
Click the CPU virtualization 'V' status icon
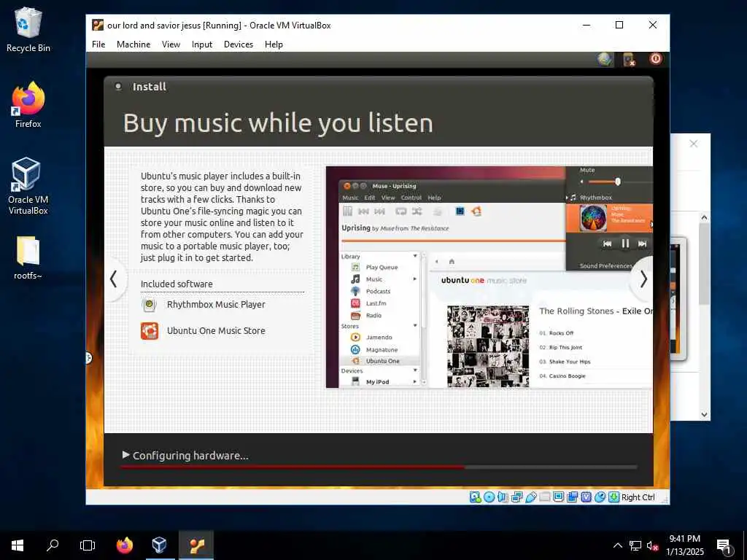click(x=586, y=497)
